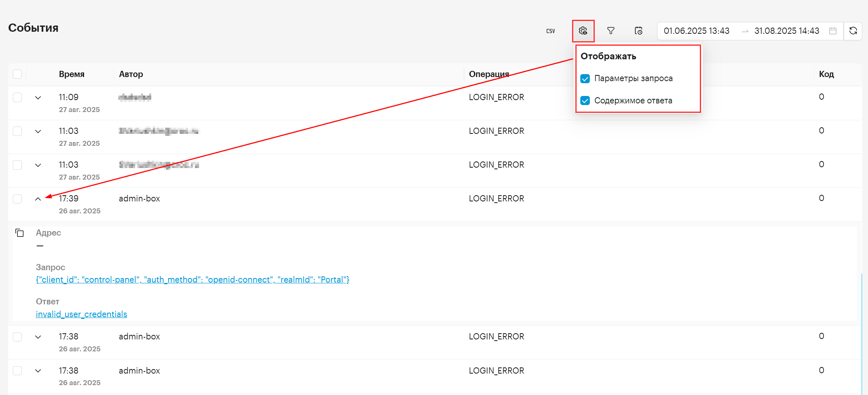Toggle 'Параметры запроса' checkbox
The image size is (868, 395).
(585, 79)
